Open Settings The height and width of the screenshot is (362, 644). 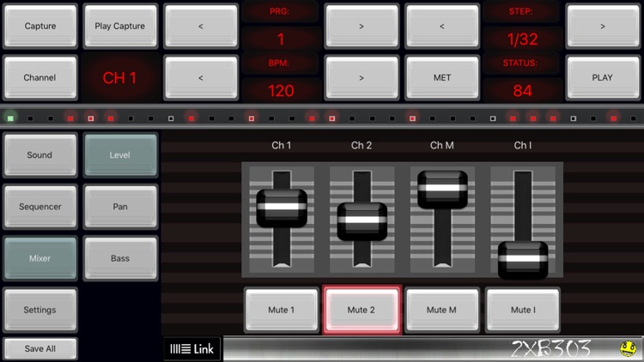click(x=39, y=310)
